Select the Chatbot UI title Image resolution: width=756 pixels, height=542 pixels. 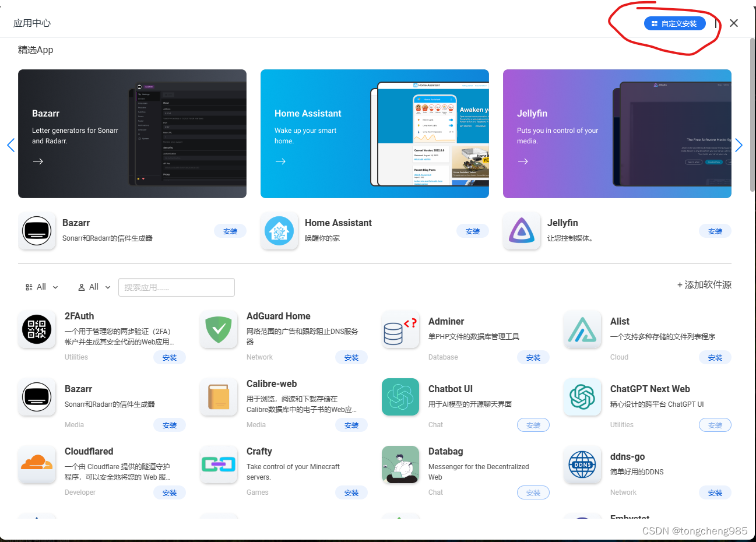point(451,389)
